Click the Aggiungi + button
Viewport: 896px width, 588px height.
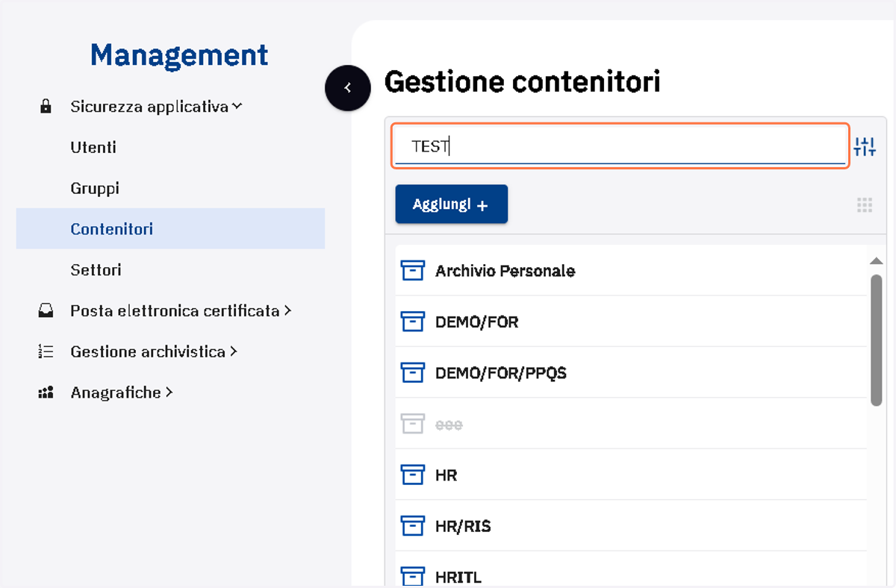click(x=451, y=204)
